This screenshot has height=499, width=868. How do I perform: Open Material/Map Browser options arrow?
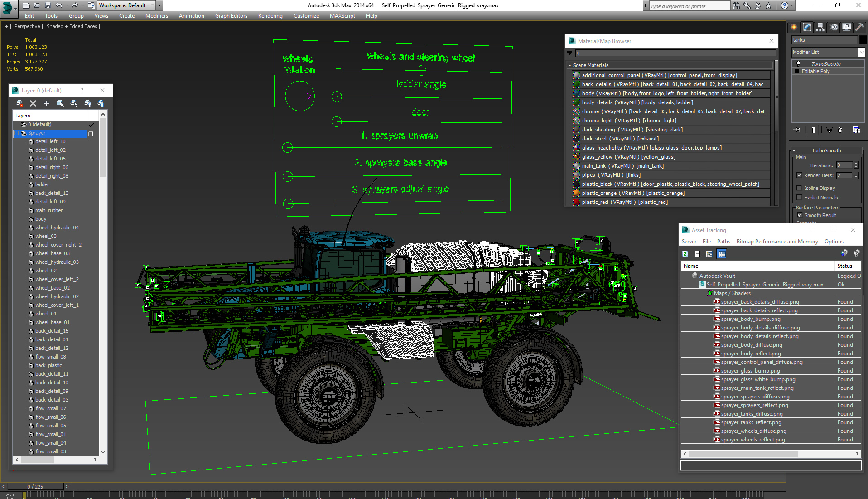click(569, 53)
